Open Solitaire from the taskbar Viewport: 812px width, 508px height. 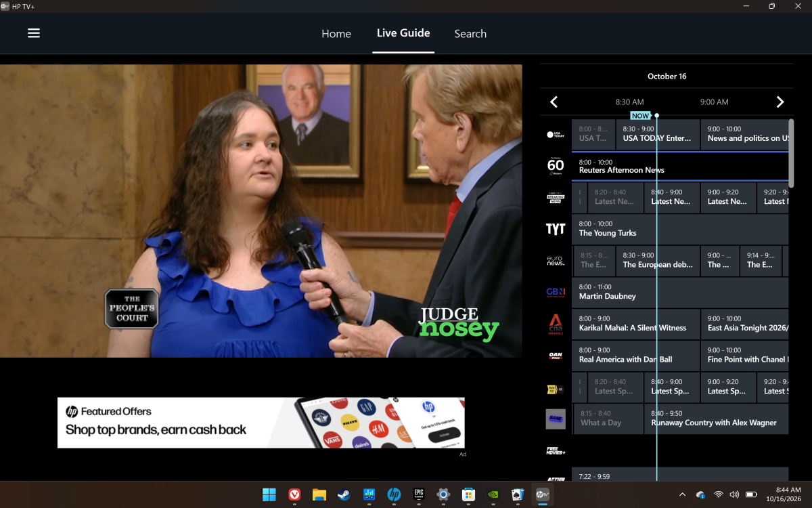[x=518, y=494]
